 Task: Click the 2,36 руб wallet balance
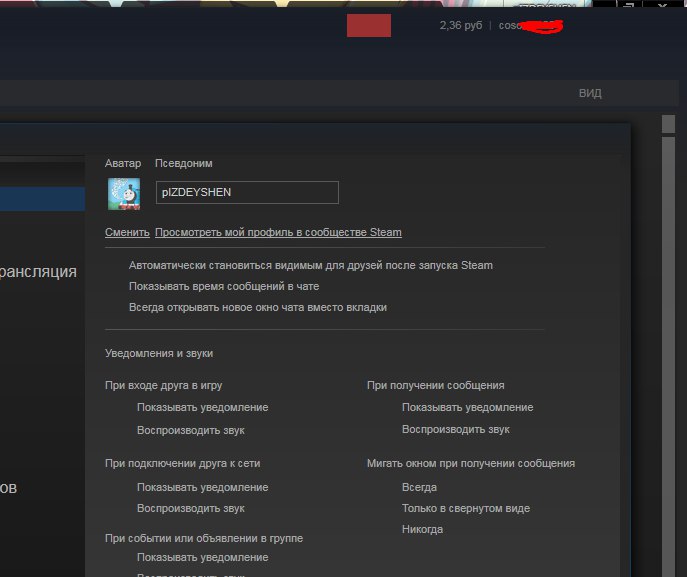[460, 25]
